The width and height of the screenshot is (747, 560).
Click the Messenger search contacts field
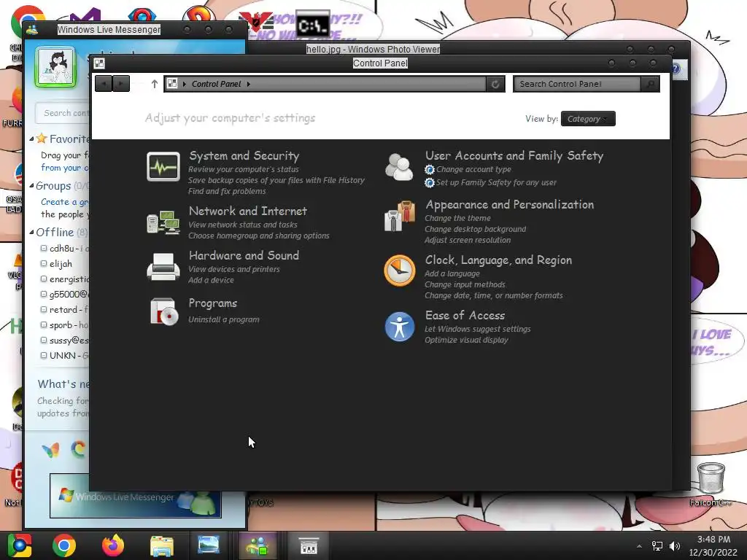point(63,113)
